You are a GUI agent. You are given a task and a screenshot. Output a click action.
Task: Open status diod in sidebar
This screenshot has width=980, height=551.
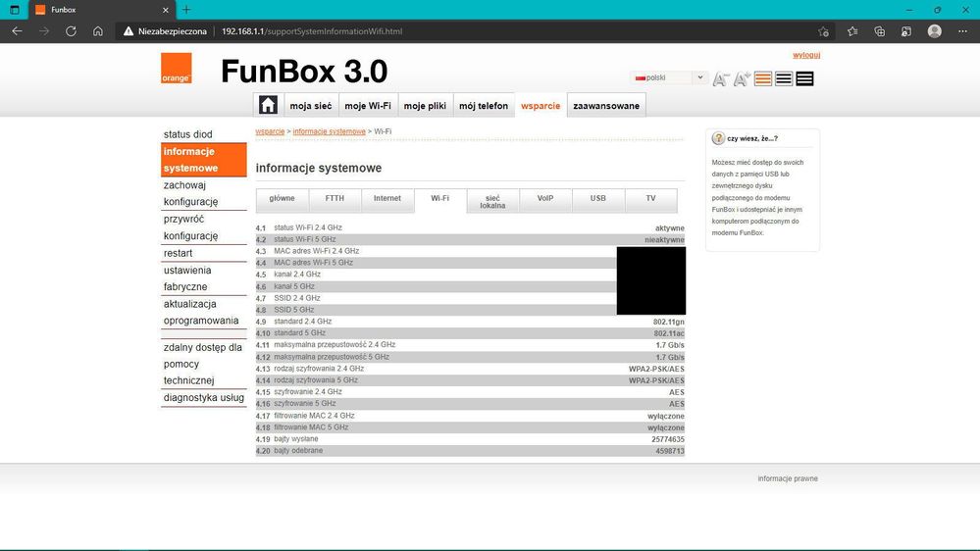[188, 134]
